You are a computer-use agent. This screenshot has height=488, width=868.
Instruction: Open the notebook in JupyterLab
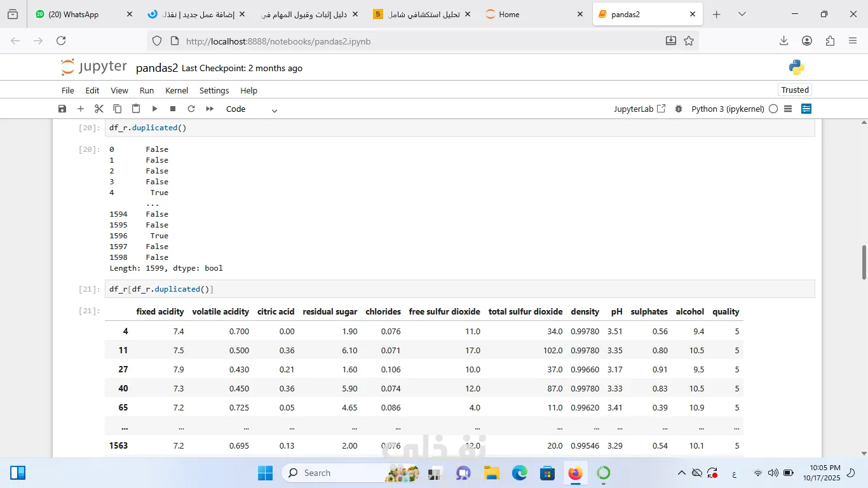[640, 109]
